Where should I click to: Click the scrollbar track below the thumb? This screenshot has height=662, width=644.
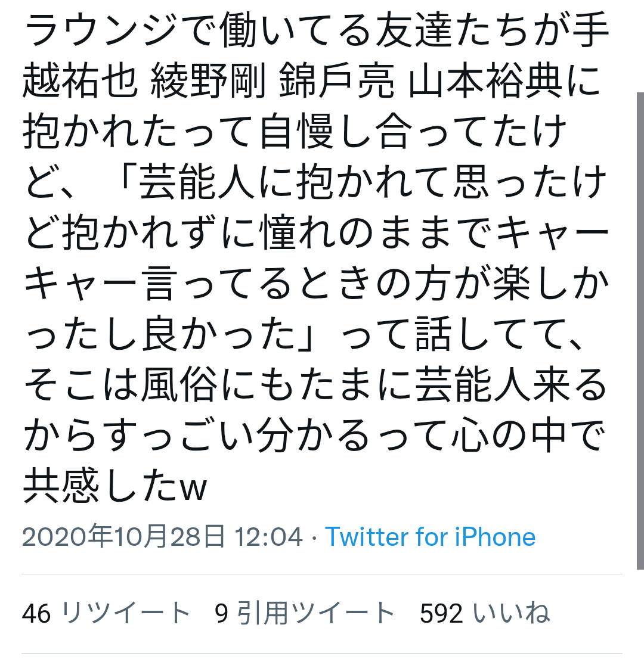pyautogui.click(x=640, y=616)
